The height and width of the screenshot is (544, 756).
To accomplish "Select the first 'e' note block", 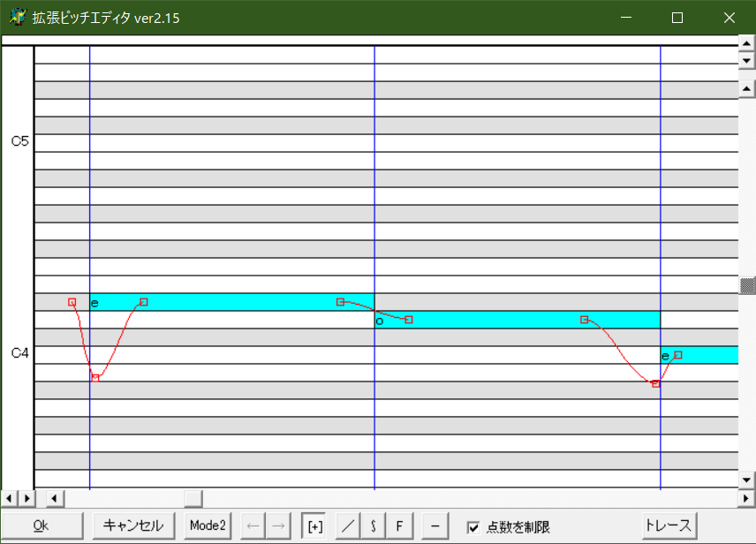I will tap(232, 302).
